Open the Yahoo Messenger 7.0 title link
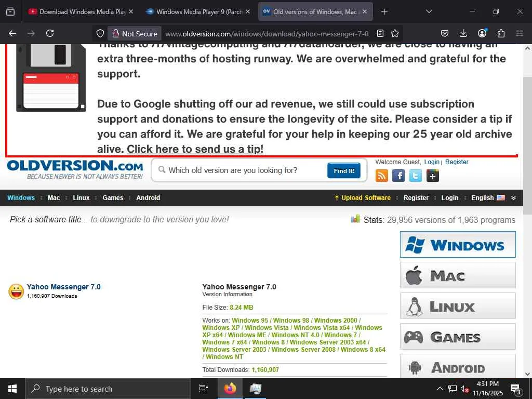This screenshot has width=532, height=399. [64, 287]
